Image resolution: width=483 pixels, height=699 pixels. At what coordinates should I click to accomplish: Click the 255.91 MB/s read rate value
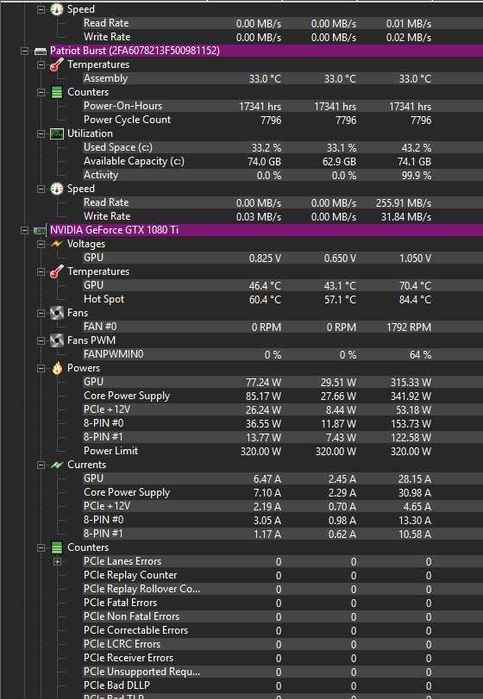point(403,203)
